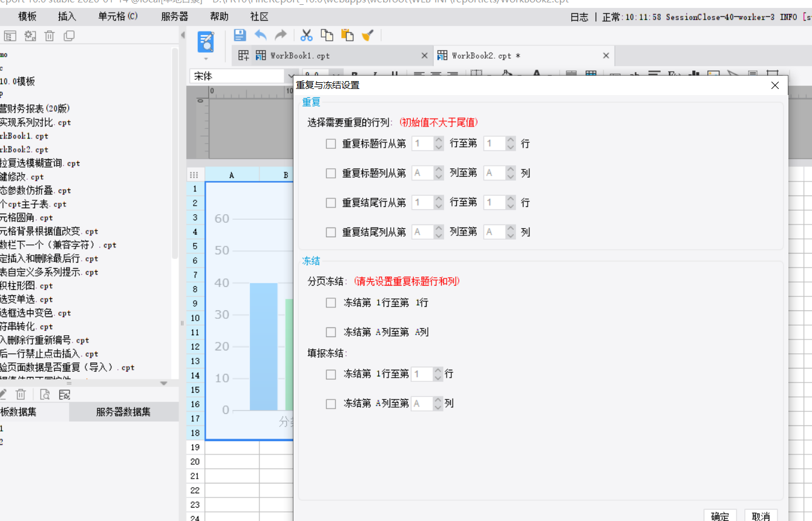Image resolution: width=812 pixels, height=521 pixels.
Task: Step 填报冻结 end column spinner
Action: [x=438, y=403]
